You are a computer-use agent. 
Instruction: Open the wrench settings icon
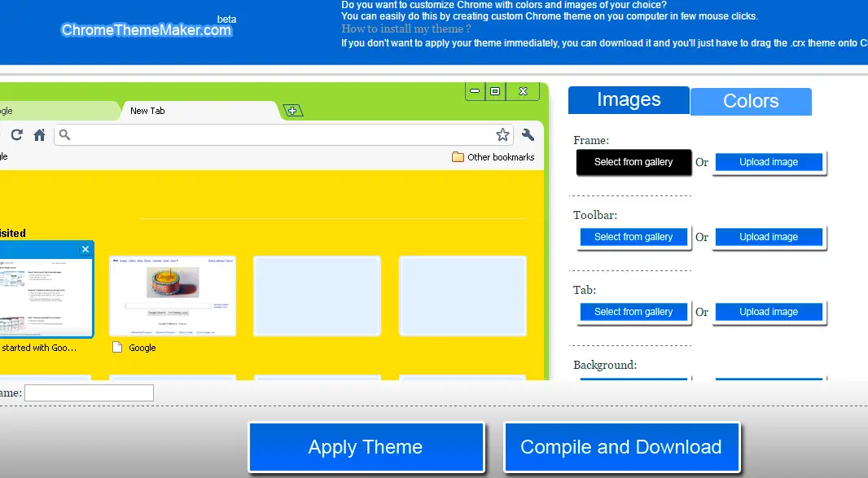pos(528,134)
